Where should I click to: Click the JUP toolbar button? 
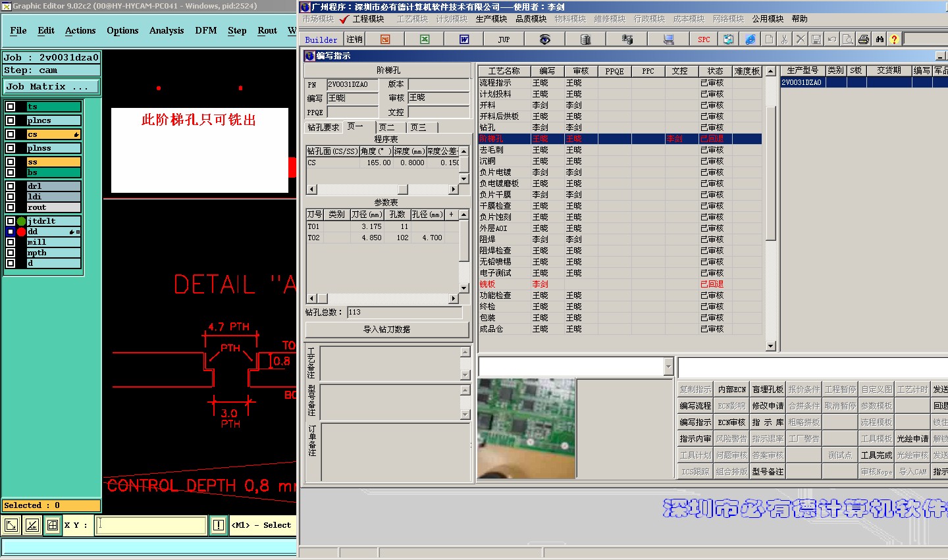point(504,39)
